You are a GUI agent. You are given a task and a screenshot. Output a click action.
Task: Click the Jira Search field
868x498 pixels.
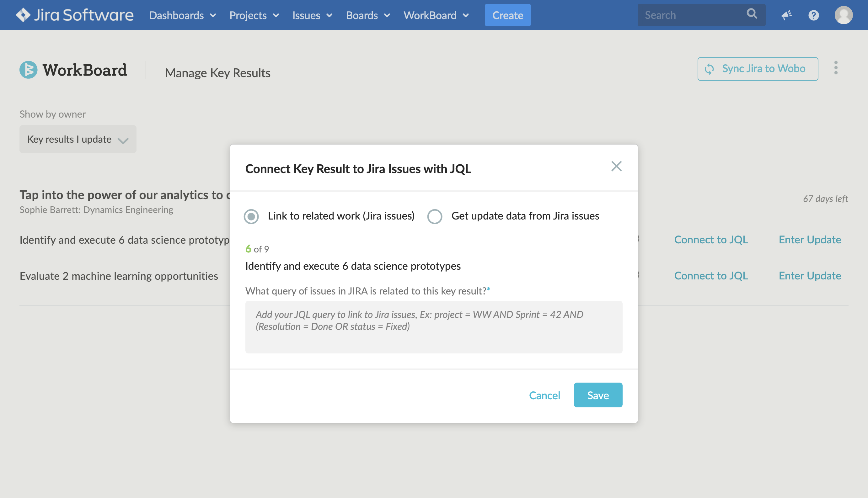pyautogui.click(x=701, y=15)
